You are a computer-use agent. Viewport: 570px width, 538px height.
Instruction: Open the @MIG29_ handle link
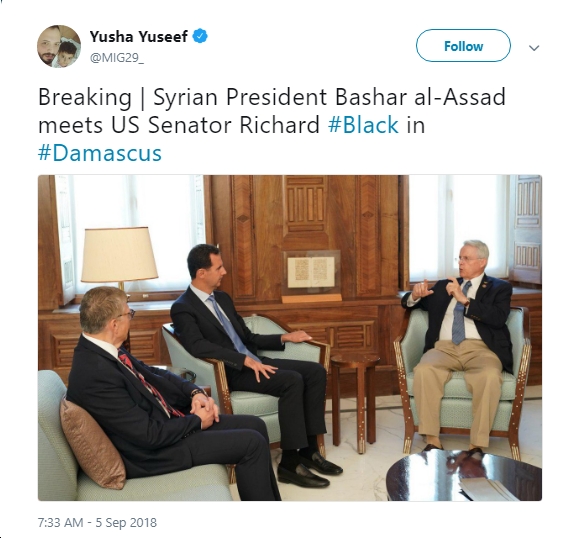pyautogui.click(x=117, y=58)
